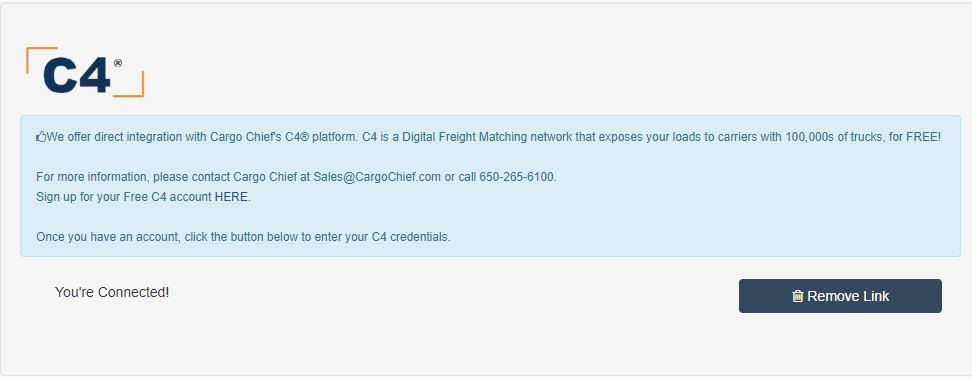The image size is (977, 380).
Task: Click the Remove Link button
Action: [840, 296]
